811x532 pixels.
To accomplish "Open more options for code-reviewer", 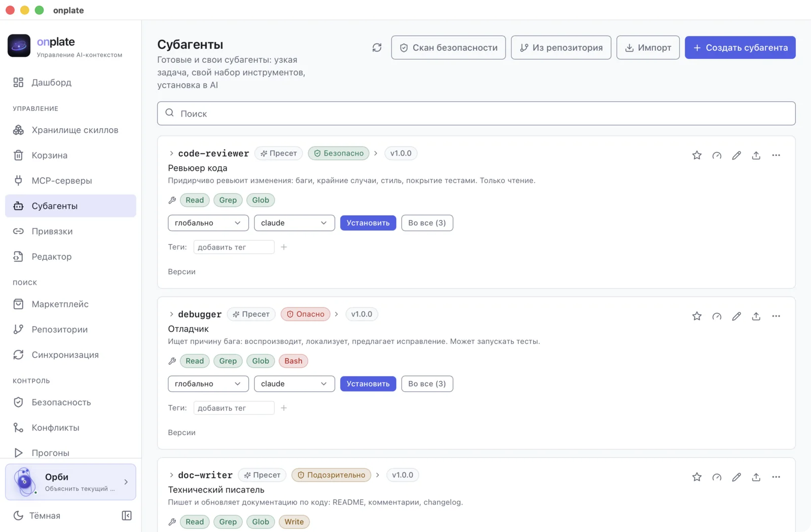I will (x=776, y=156).
